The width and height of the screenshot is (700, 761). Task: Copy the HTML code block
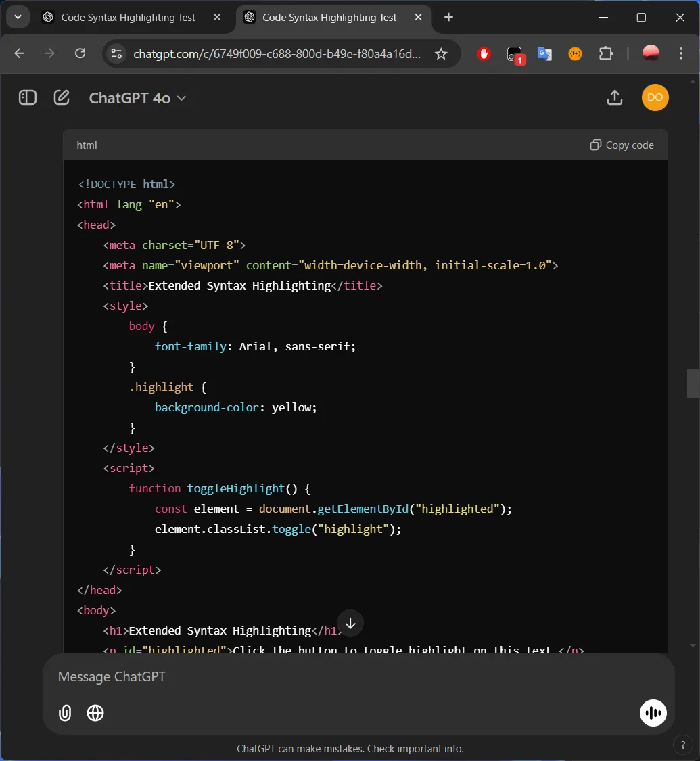pyautogui.click(x=620, y=145)
